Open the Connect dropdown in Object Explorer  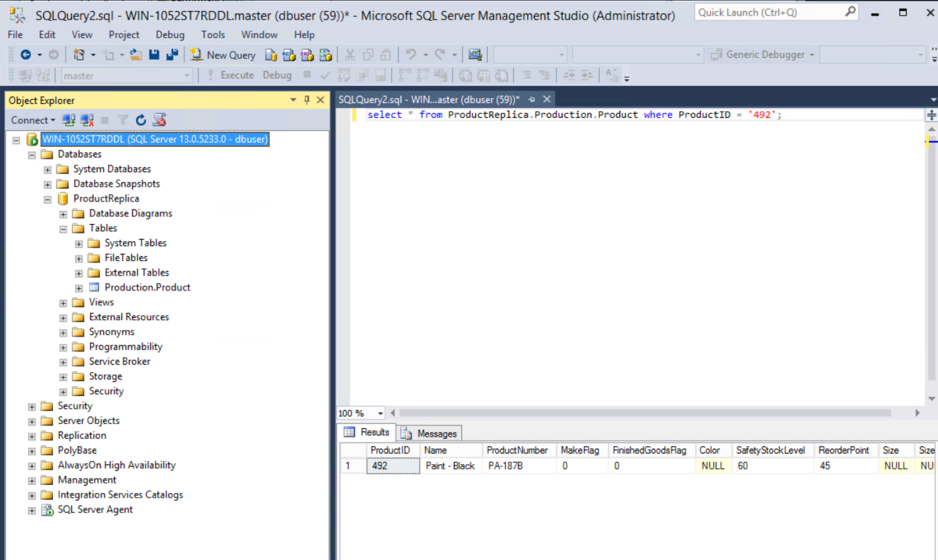point(33,120)
